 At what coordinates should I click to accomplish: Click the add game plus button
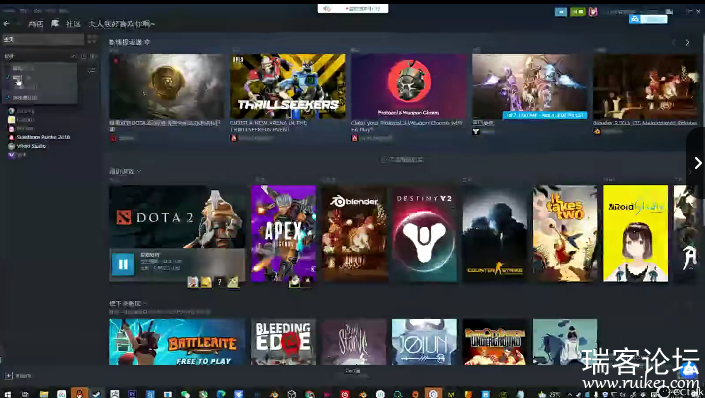tap(9, 376)
